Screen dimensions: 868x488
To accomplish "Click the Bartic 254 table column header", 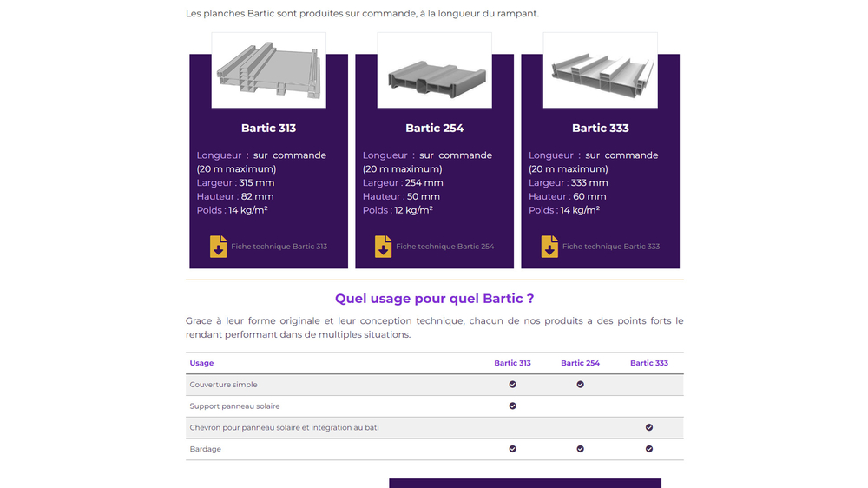I will [x=580, y=363].
